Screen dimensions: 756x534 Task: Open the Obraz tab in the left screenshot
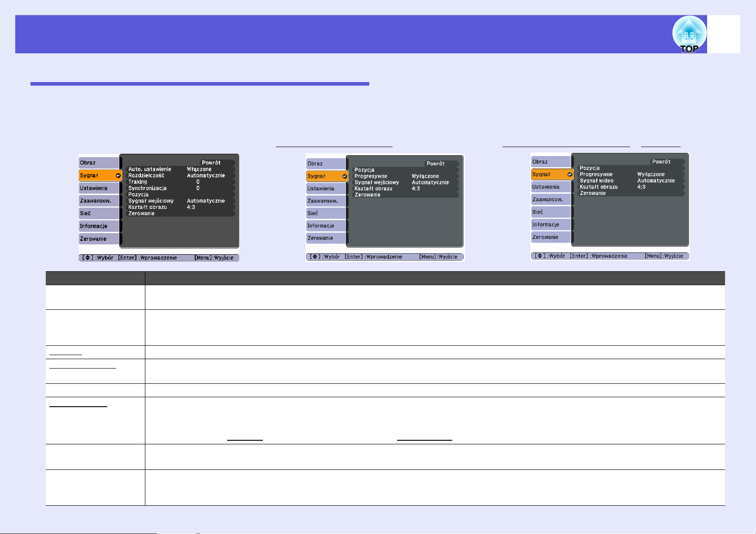(99, 163)
